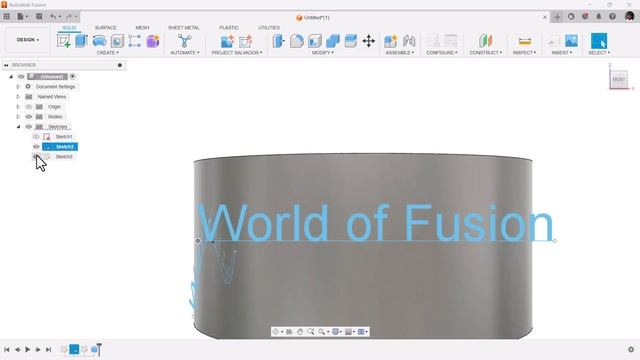Open the Inspect dropdown menu

pos(524,53)
